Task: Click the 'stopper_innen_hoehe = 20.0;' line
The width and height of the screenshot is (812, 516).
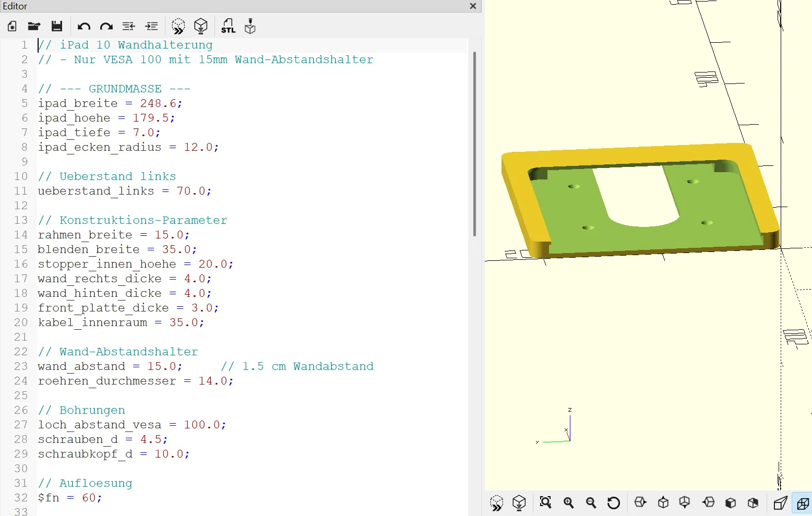Action: click(x=136, y=264)
